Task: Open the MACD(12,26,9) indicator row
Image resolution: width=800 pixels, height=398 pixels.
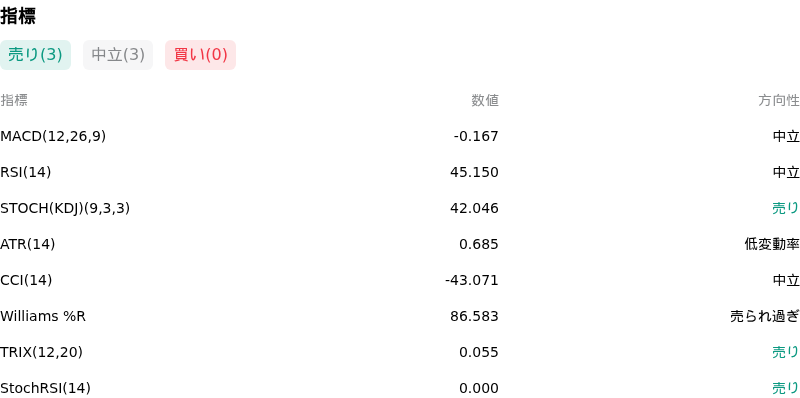Action: point(400,136)
